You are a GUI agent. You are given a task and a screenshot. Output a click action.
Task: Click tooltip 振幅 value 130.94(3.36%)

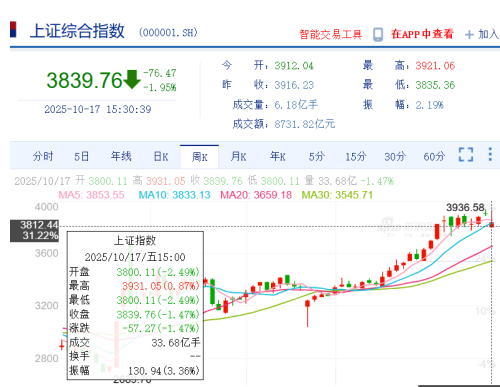point(164,371)
